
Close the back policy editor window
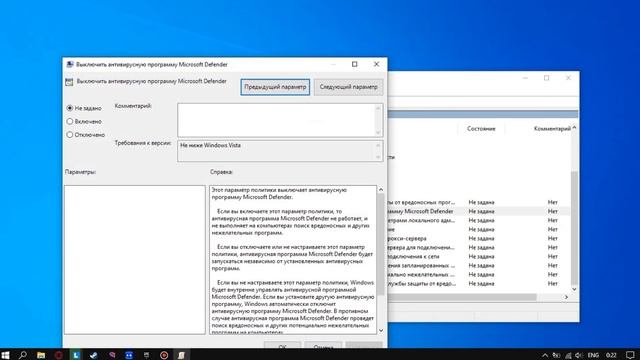(568, 78)
